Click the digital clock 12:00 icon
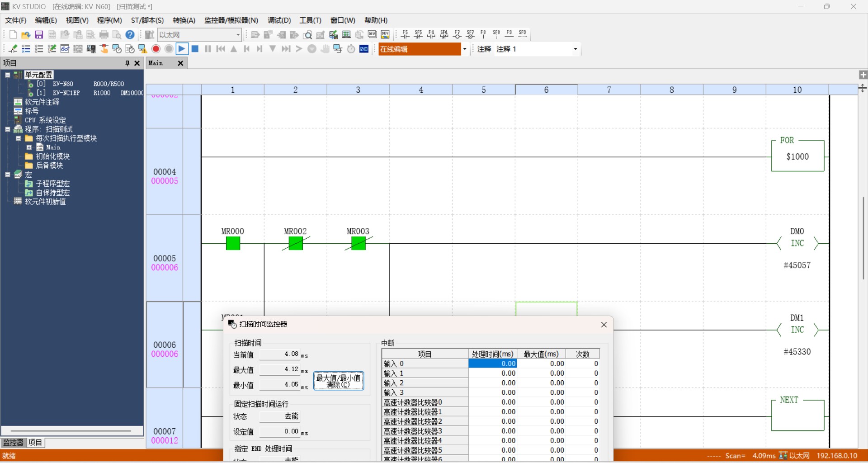Viewport: 868px width, 463px height. click(x=364, y=49)
